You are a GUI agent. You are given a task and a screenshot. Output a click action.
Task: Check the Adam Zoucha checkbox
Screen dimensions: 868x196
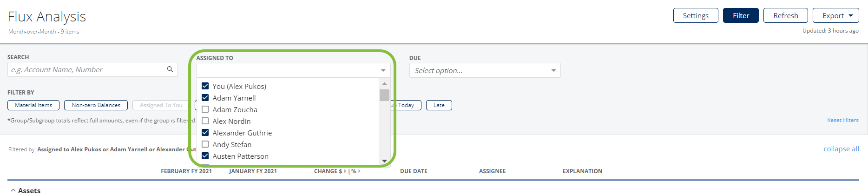click(x=205, y=109)
